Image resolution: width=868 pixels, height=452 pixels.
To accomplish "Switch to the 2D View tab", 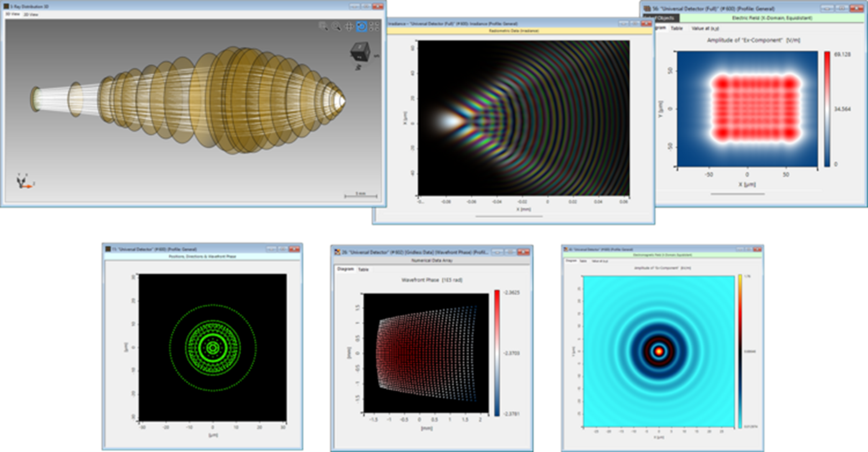I will [31, 15].
